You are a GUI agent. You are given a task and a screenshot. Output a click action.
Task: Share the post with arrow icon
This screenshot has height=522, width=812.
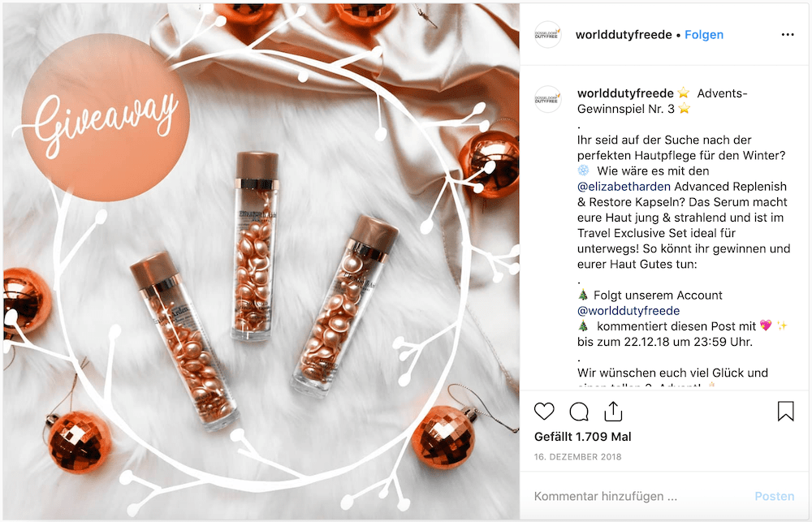612,411
